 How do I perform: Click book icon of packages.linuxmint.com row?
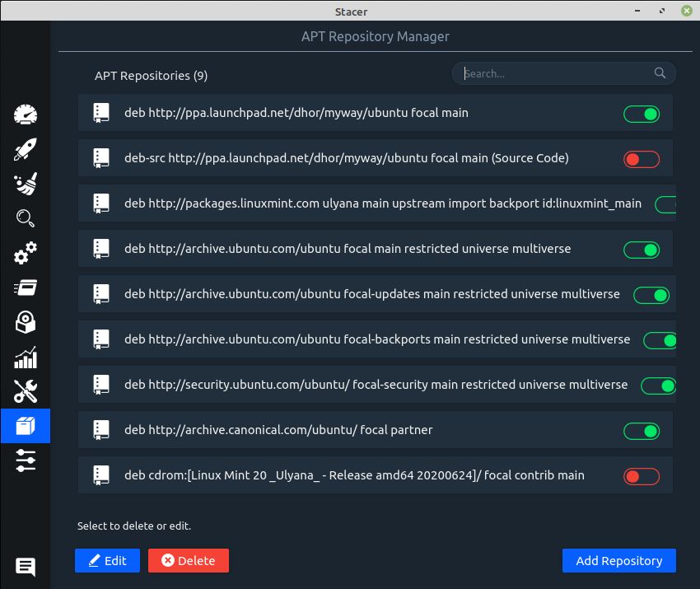[101, 203]
